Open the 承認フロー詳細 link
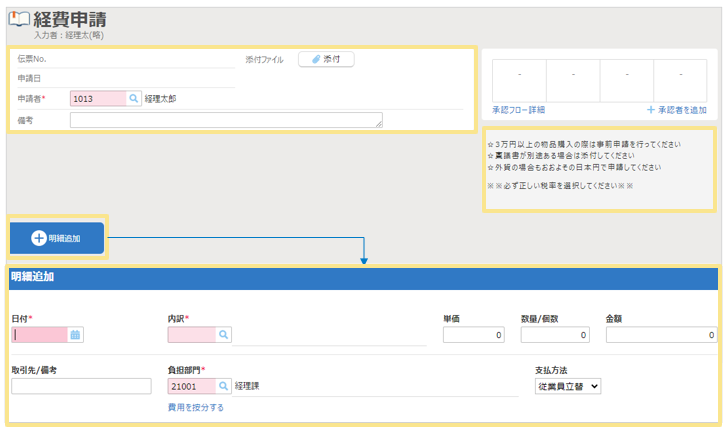This screenshot has height=428, width=726. (x=518, y=109)
